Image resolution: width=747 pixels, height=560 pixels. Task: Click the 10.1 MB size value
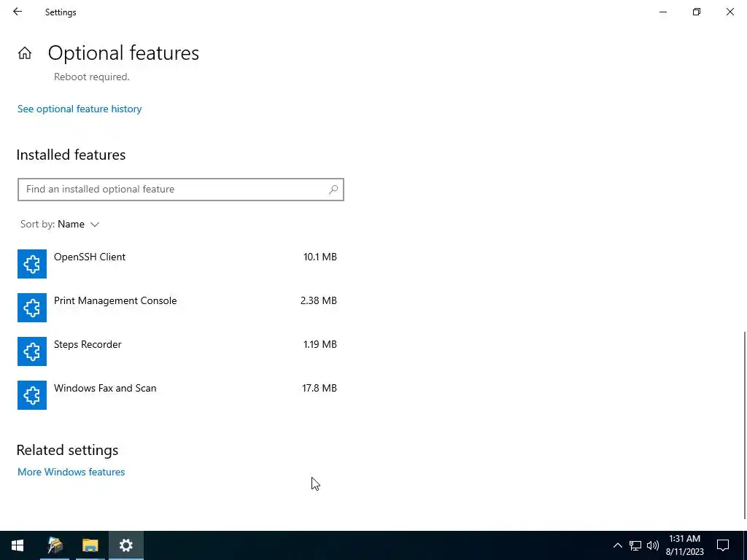point(320,257)
